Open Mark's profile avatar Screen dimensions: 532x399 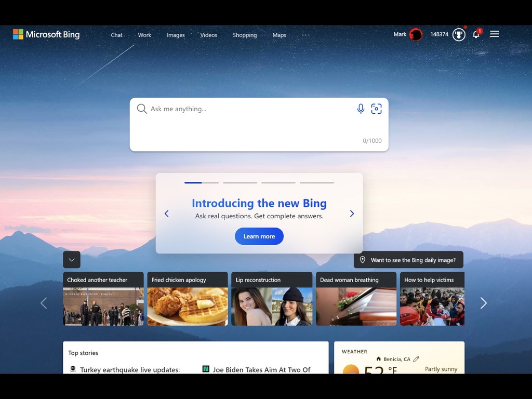coord(416,34)
